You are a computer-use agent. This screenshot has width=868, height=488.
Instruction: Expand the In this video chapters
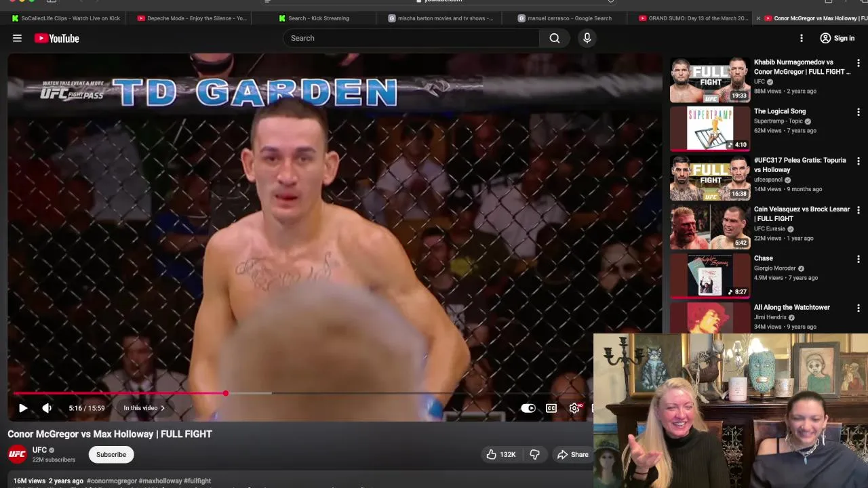pos(144,408)
